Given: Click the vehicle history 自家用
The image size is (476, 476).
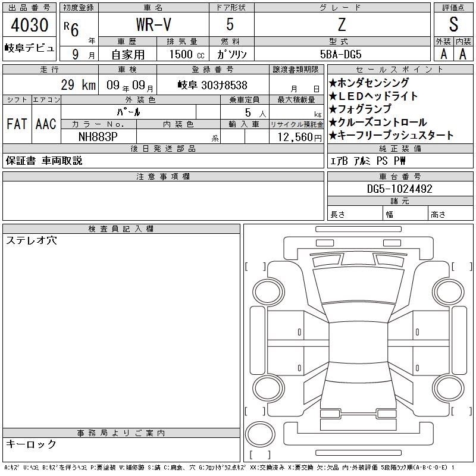Looking at the screenshot, I should [128, 54].
